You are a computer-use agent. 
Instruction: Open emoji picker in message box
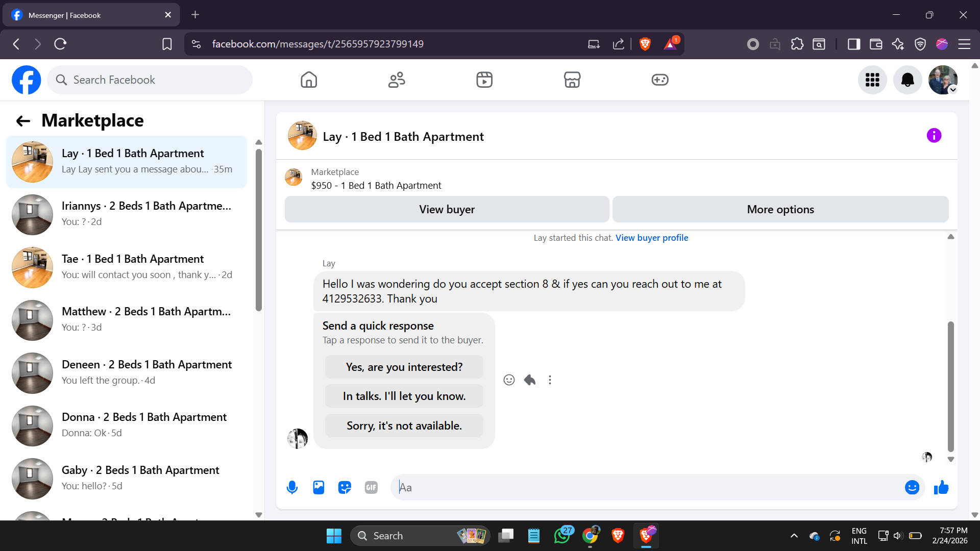tap(912, 488)
